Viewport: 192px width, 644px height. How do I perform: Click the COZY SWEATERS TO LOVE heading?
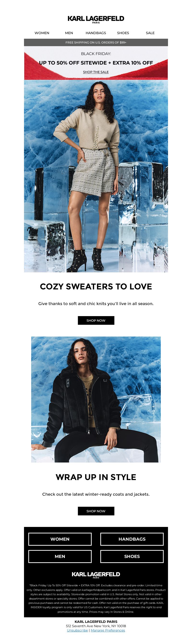96,287
